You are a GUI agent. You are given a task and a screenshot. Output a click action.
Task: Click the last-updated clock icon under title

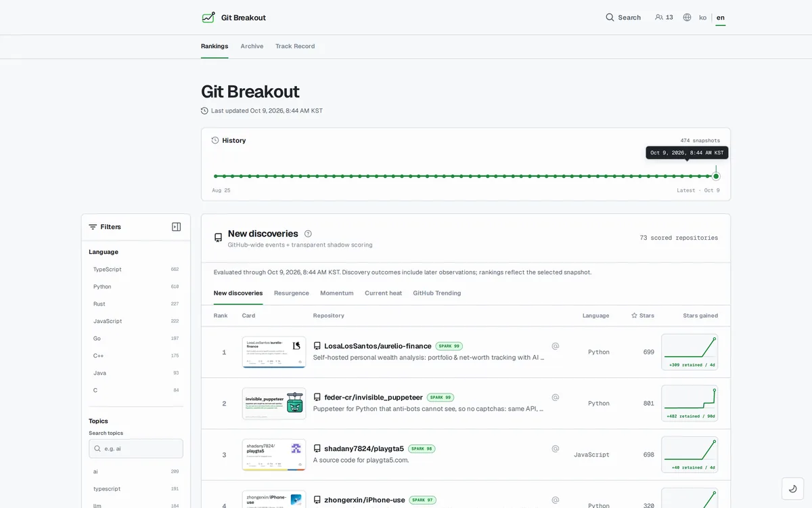point(205,110)
